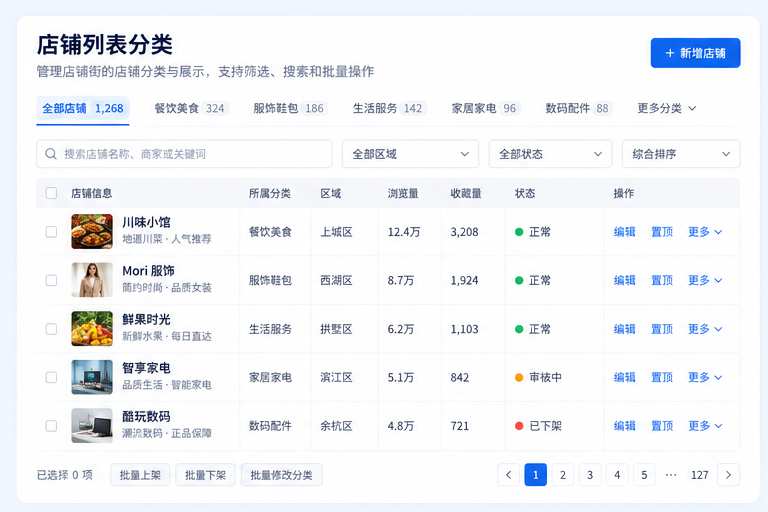Go to the previous page arrow
768x512 pixels.
point(508,475)
